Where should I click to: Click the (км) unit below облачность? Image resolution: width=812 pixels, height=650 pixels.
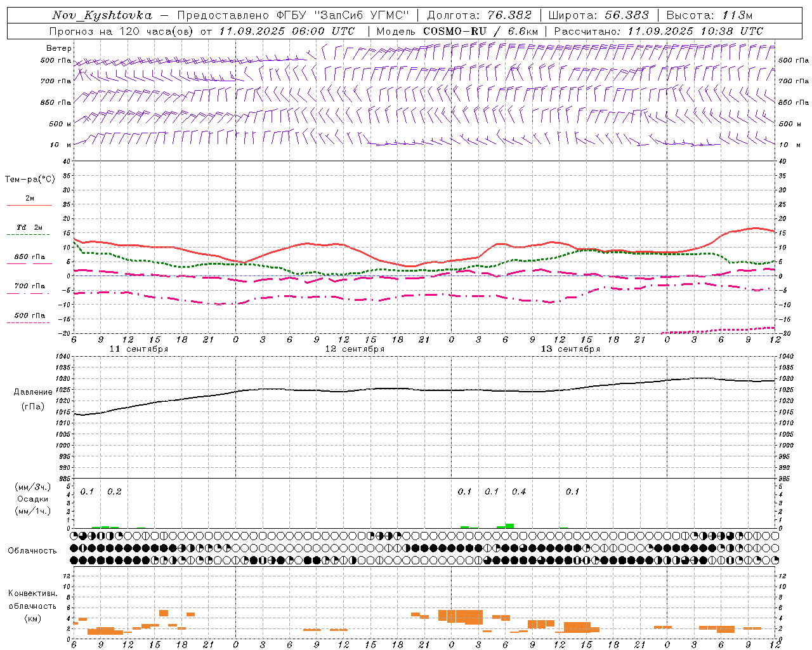pos(32,618)
